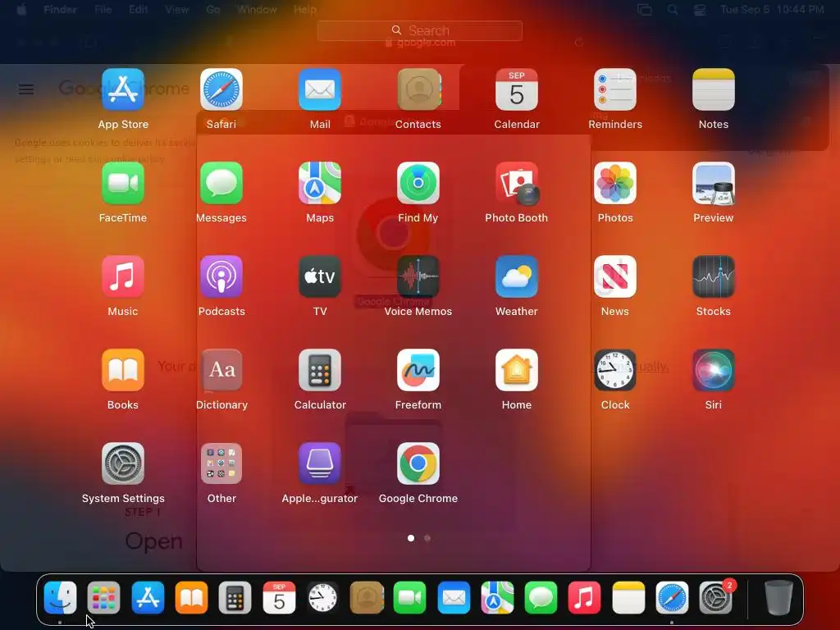Image resolution: width=840 pixels, height=630 pixels.
Task: Open Notes app in Launchpad grid
Action: click(714, 89)
